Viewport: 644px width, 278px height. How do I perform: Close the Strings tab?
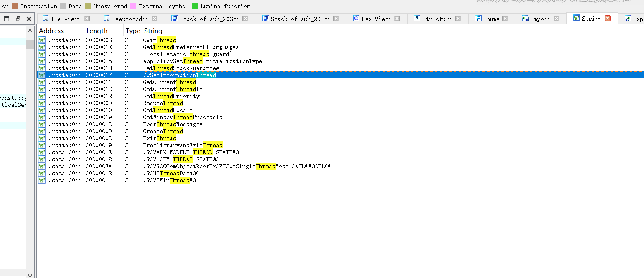(x=607, y=18)
